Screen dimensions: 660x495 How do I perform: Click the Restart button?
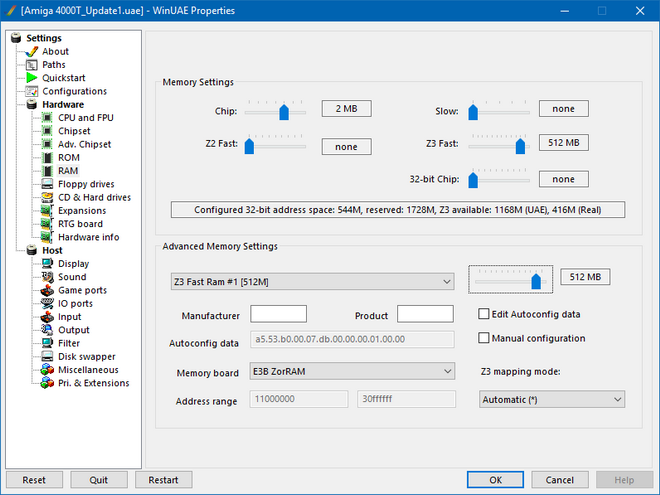(163, 479)
